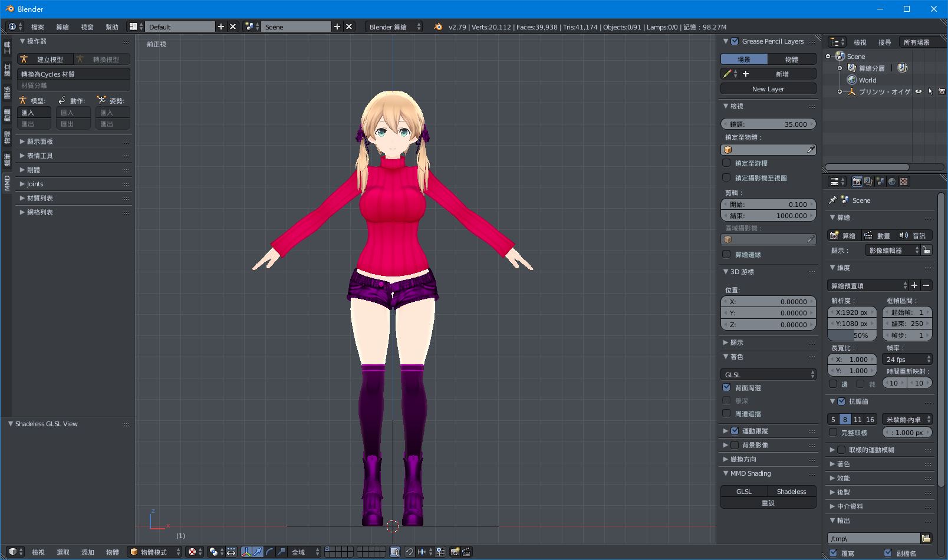Uncheck the 抗鋸齒 anti-aliasing checkbox
The width and height of the screenshot is (948, 560).
click(840, 401)
